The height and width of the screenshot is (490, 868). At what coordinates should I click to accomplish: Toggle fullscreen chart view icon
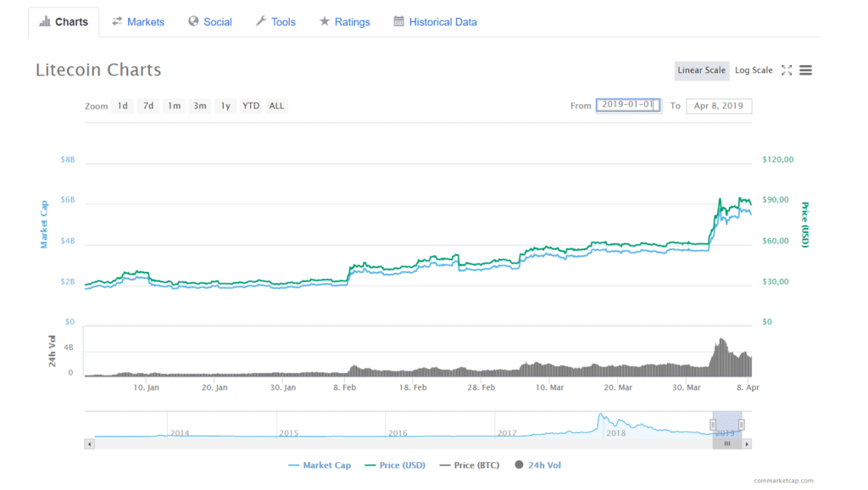(787, 70)
